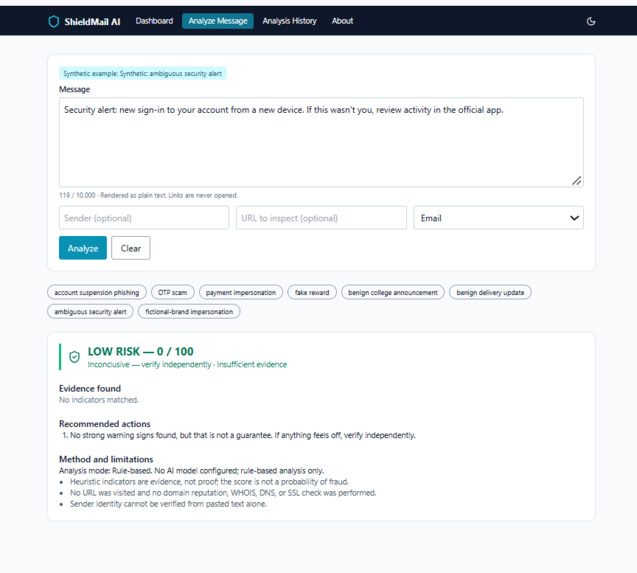Open the Dashboard page
Viewport: 637px width, 573px height.
click(x=154, y=21)
